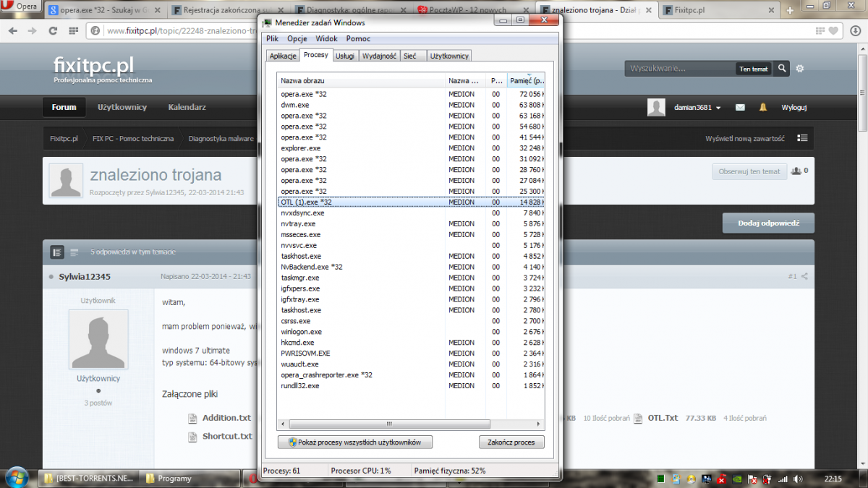
Task: Open the Opcje menu in Task Manager
Action: [x=297, y=38]
